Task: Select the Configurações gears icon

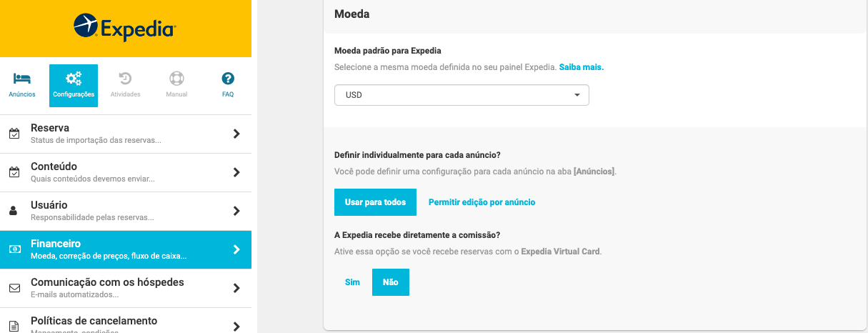Action: 74,78
